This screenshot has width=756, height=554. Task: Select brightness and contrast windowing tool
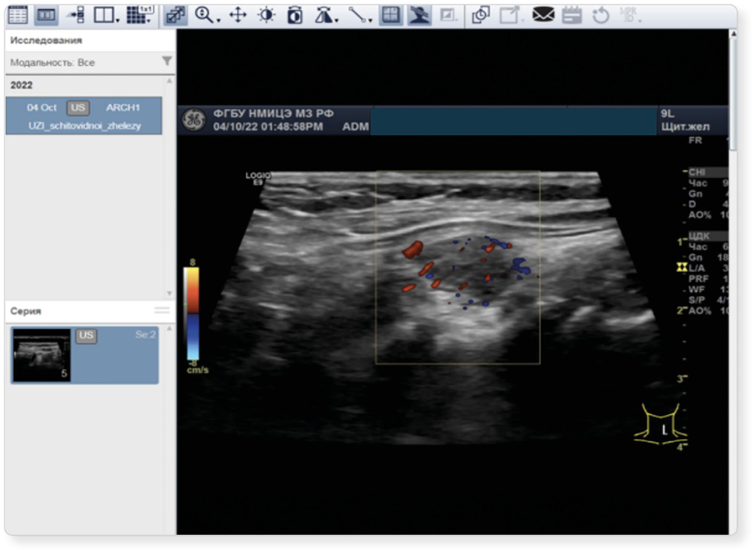[x=266, y=15]
